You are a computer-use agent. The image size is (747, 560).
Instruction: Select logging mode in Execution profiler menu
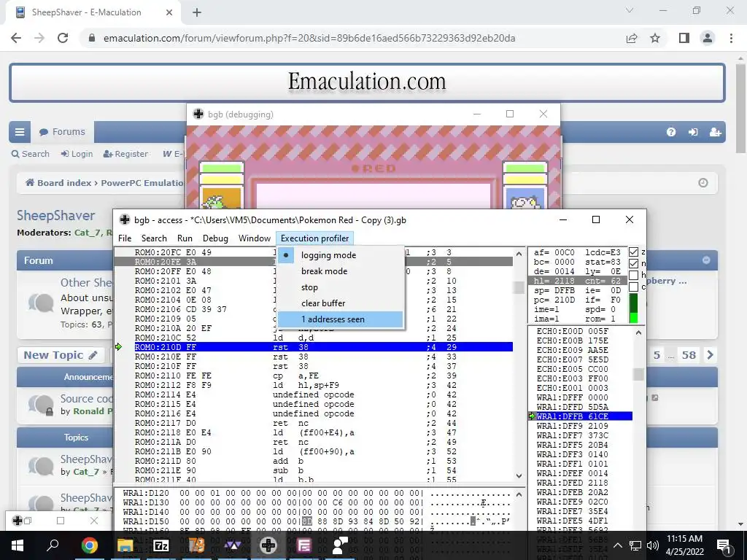pos(340,255)
